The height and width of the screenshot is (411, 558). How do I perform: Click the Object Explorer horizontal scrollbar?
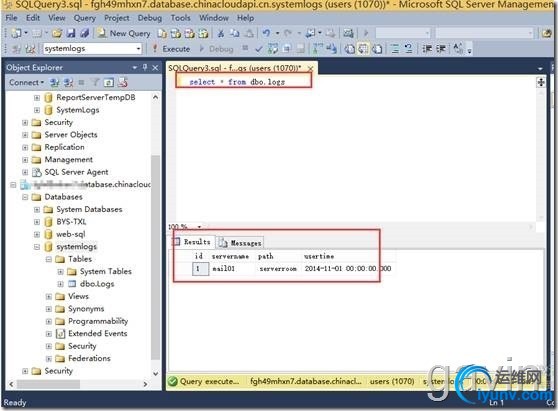click(48, 384)
